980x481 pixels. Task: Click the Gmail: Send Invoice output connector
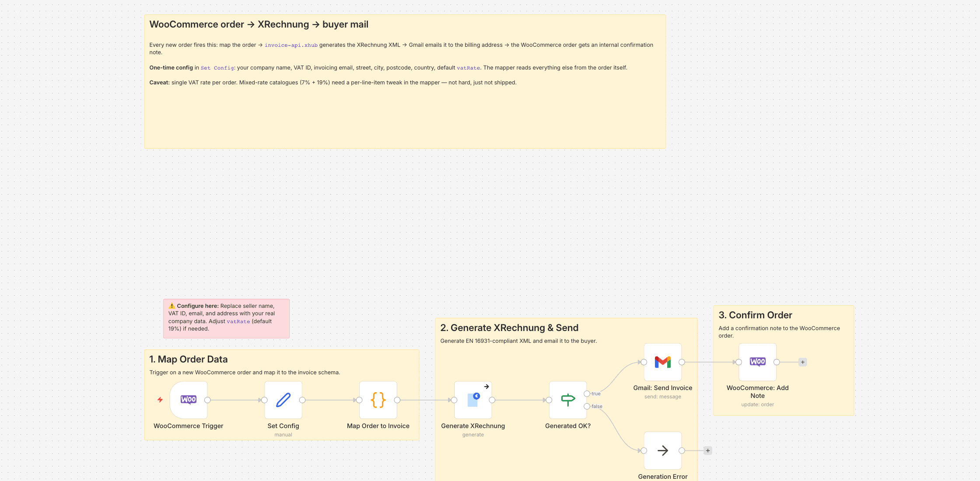682,362
